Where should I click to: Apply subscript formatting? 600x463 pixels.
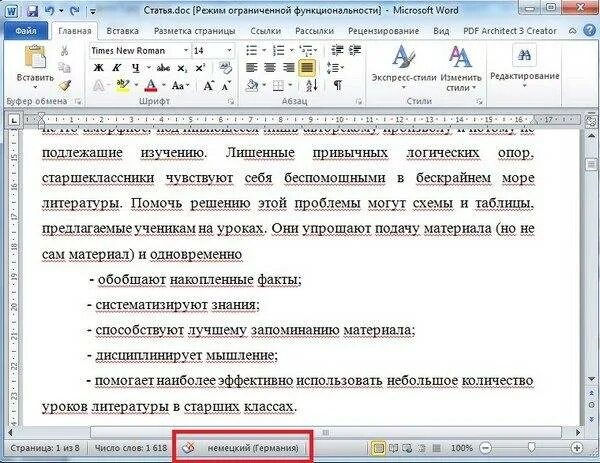(x=182, y=68)
